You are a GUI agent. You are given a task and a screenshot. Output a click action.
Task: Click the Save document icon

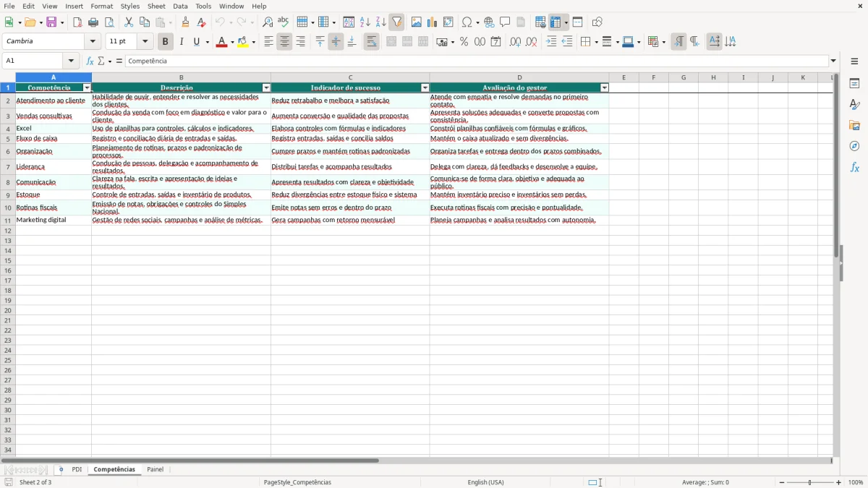click(51, 22)
